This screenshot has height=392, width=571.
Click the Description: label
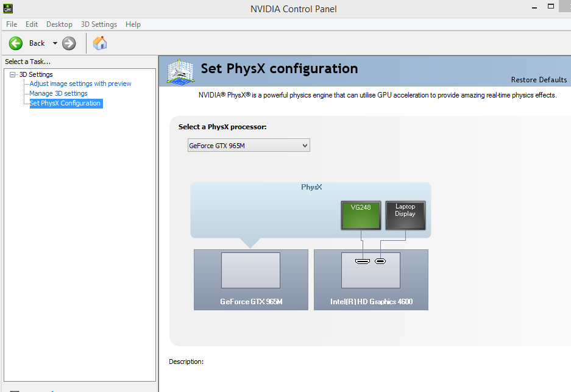[186, 362]
